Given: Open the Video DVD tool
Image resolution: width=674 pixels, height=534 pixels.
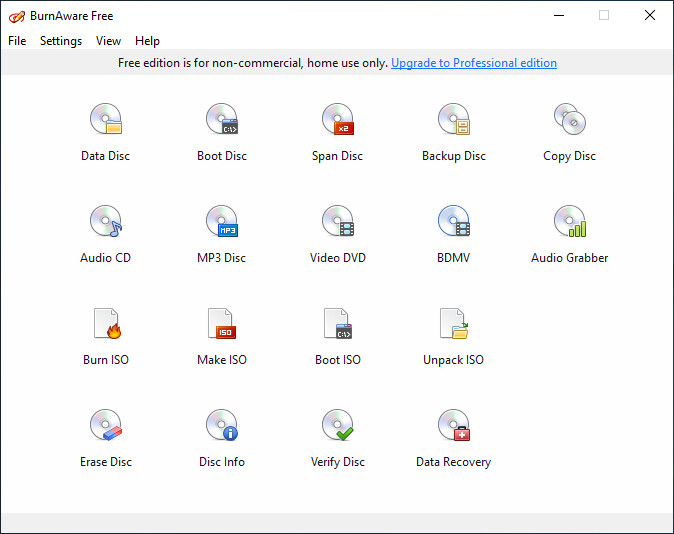Looking at the screenshot, I should tap(338, 221).
